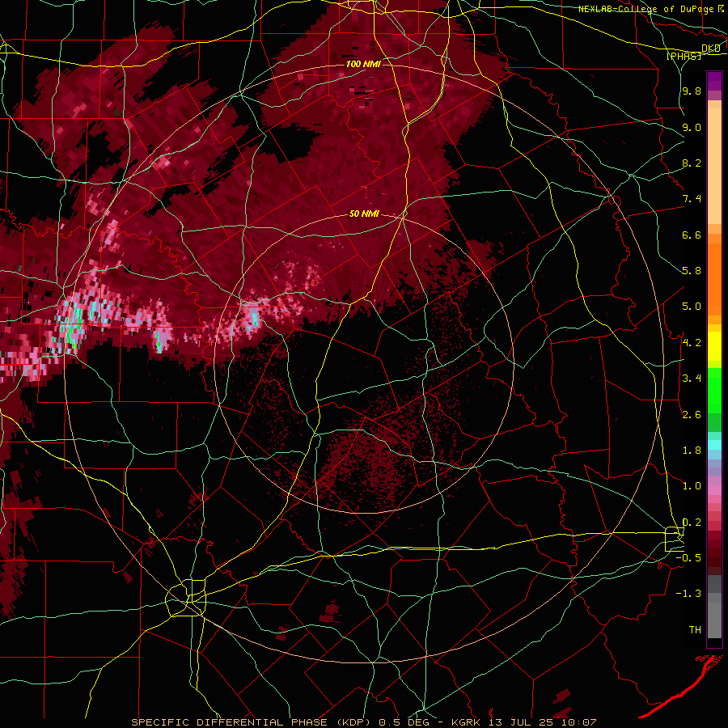The image size is (728, 728).
Task: Select the 1.0 scale value
Action: click(692, 486)
